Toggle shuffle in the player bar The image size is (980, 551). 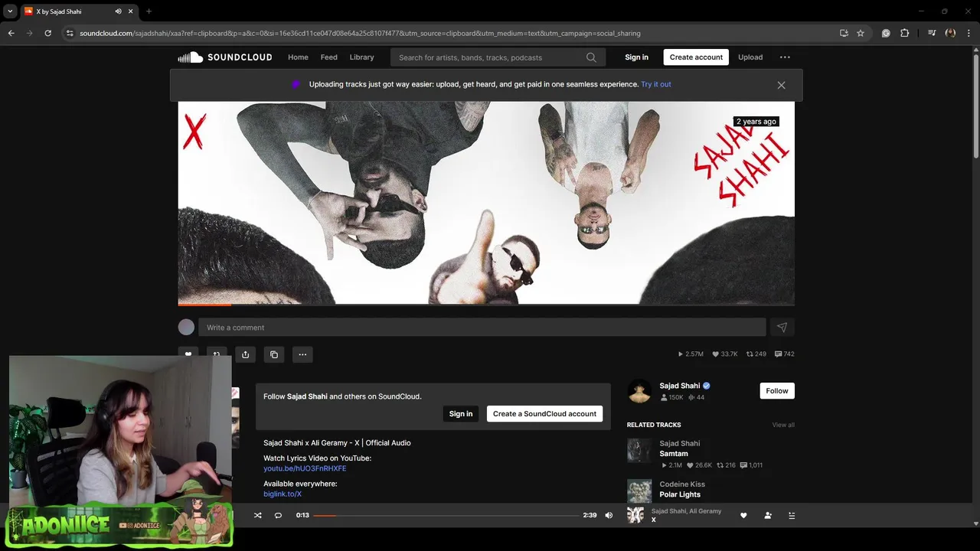258,516
